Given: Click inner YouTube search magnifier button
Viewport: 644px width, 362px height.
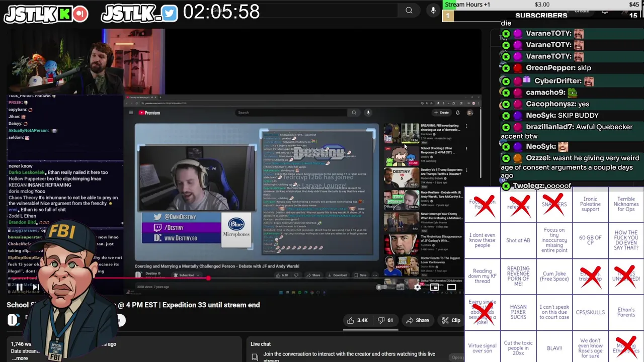Looking at the screenshot, I should click(x=354, y=113).
